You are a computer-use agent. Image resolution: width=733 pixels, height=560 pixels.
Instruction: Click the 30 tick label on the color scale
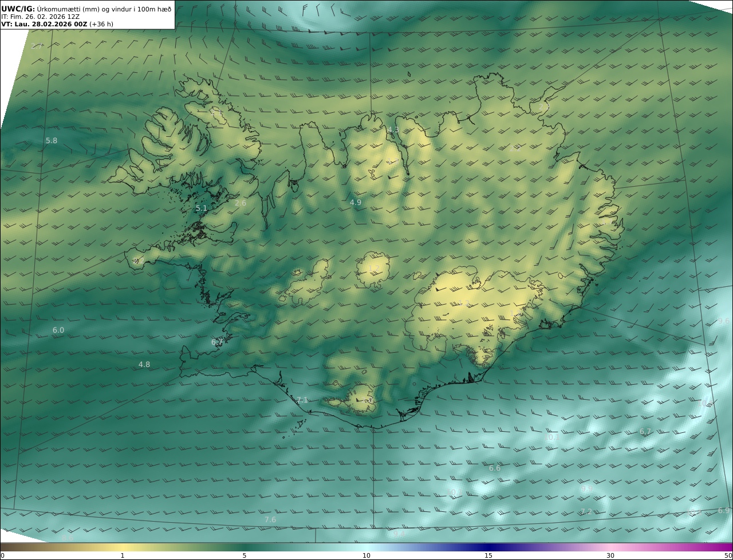[x=610, y=555]
